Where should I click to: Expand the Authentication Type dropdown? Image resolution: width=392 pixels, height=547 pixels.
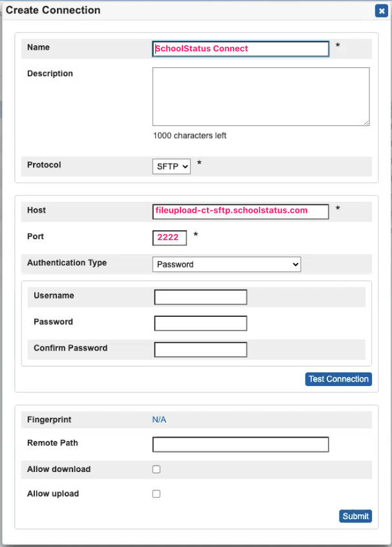pyautogui.click(x=226, y=264)
